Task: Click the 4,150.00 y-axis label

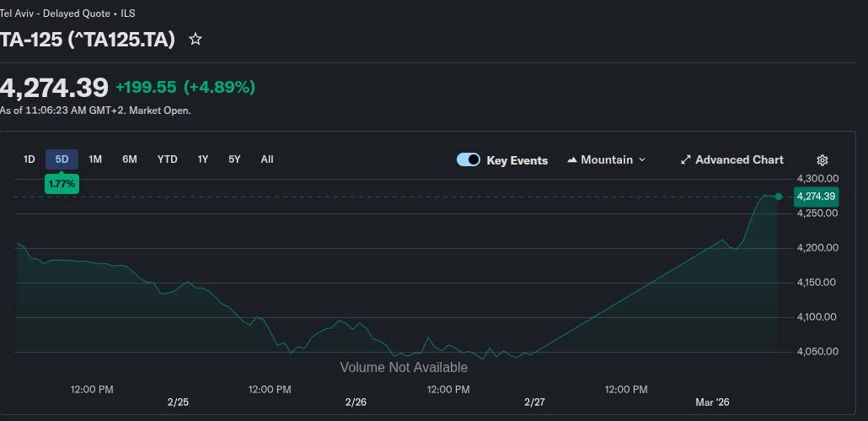Action: click(817, 283)
